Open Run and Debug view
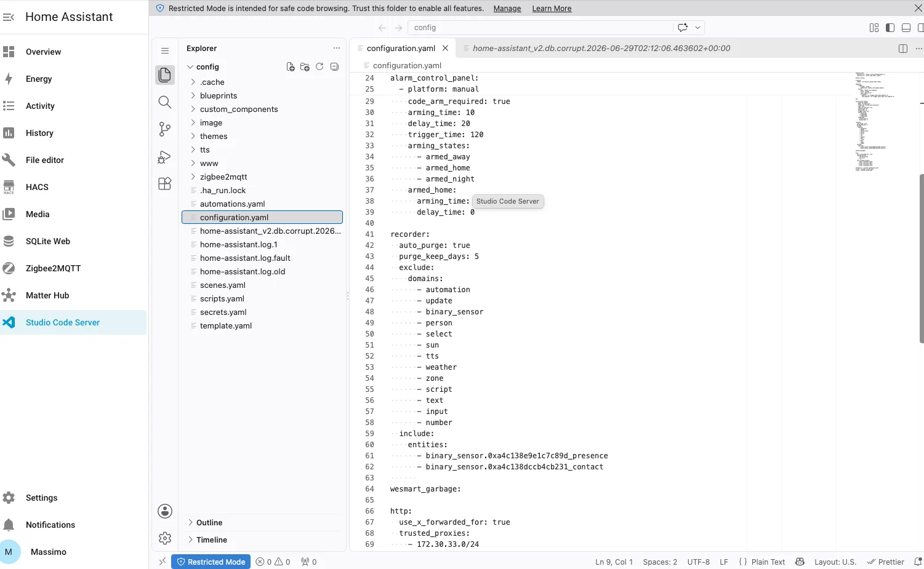 (x=164, y=157)
